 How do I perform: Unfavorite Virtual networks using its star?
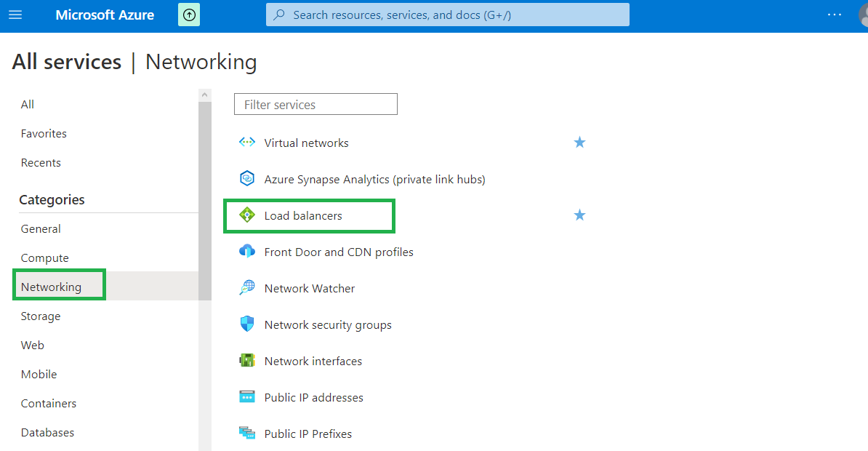click(x=579, y=143)
